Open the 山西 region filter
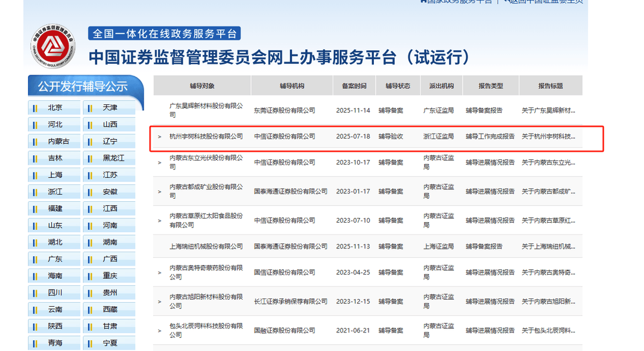Viewport: 644px width, 351px height. pos(110,125)
